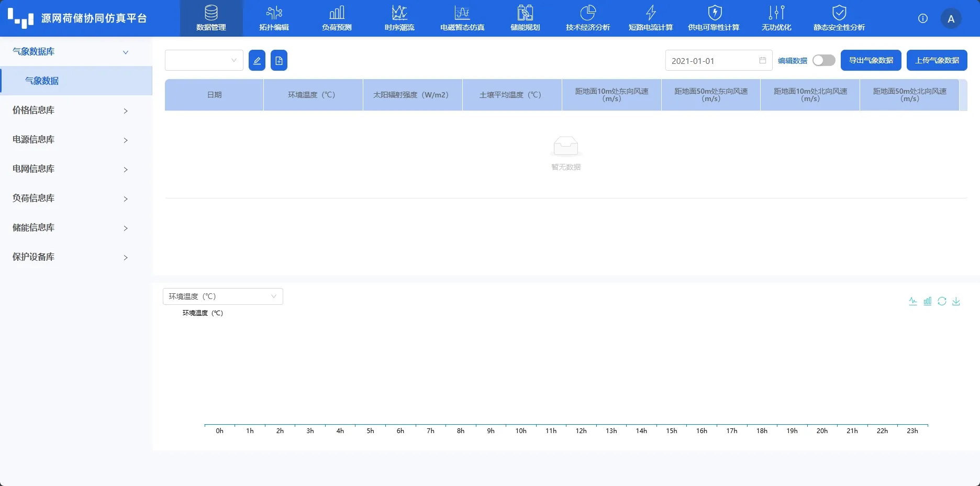The image size is (980, 486).
Task: Download the chart image
Action: point(956,301)
